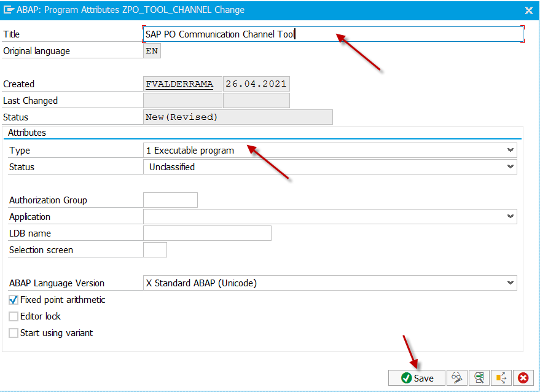Expand the Application dropdown arrow
The width and height of the screenshot is (540, 392).
[511, 216]
